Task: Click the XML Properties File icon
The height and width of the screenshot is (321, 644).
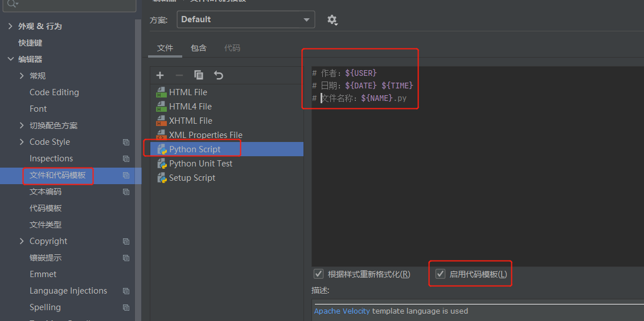Action: click(161, 135)
